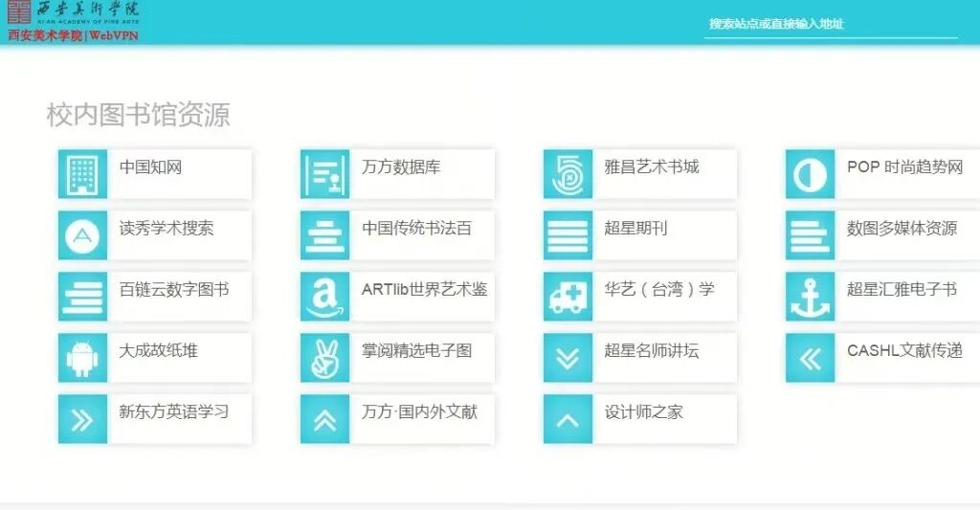Image resolution: width=980 pixels, height=510 pixels.
Task: Open 华艺（台湾）学 resource
Action: pos(658,289)
